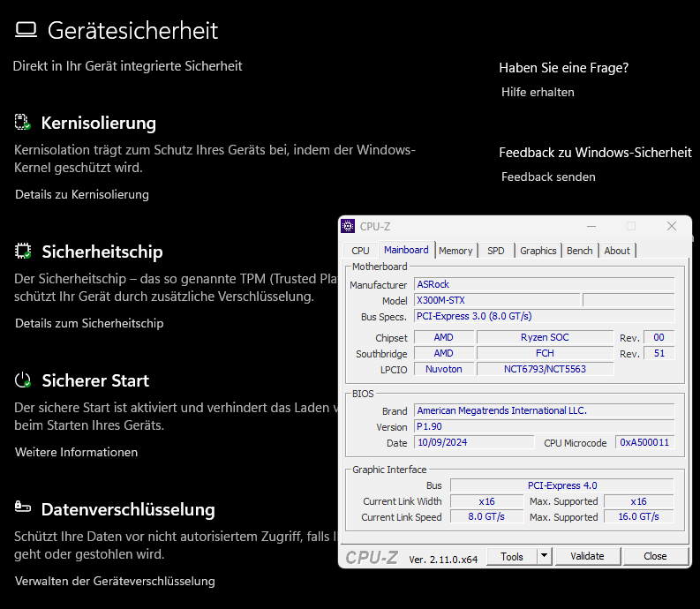The width and height of the screenshot is (700, 609).
Task: Open Weitere Informationen under Sicherer Start
Action: pos(76,452)
